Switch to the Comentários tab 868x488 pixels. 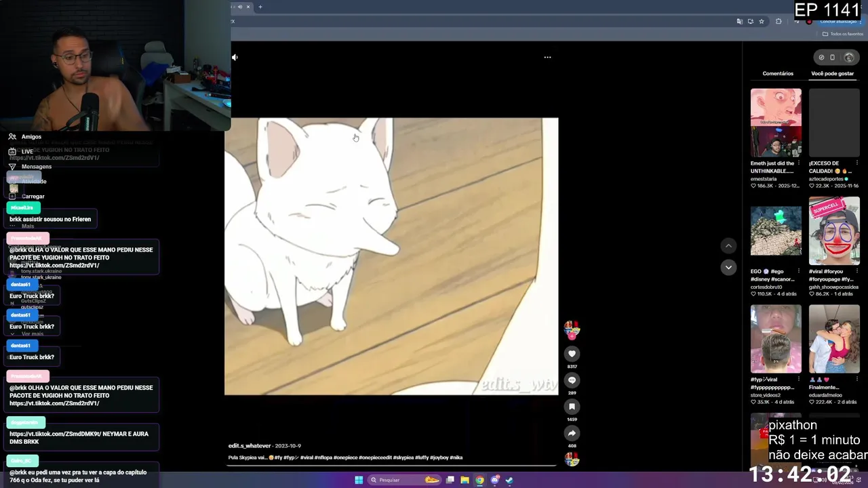(778, 73)
